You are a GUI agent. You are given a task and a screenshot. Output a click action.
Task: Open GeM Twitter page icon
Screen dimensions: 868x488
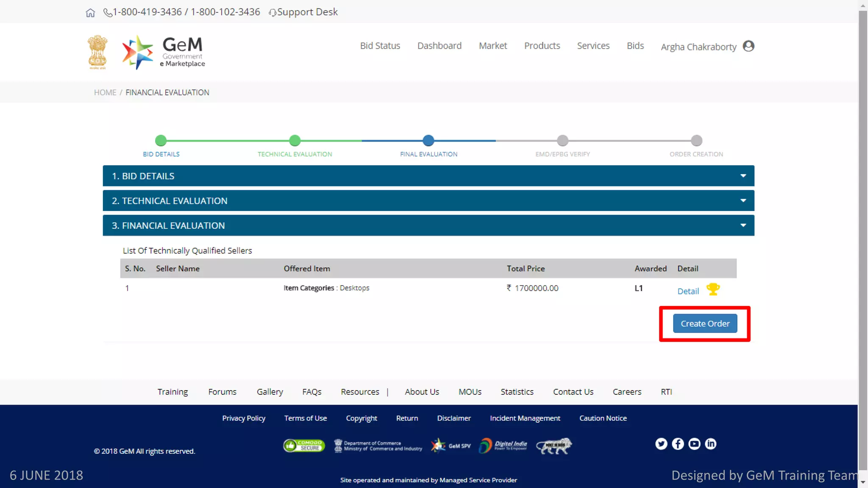click(x=661, y=444)
